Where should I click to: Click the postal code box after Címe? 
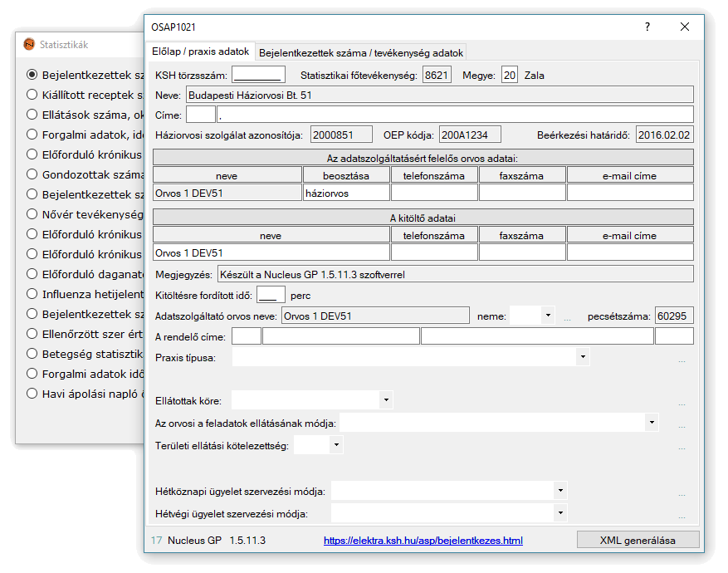click(201, 115)
